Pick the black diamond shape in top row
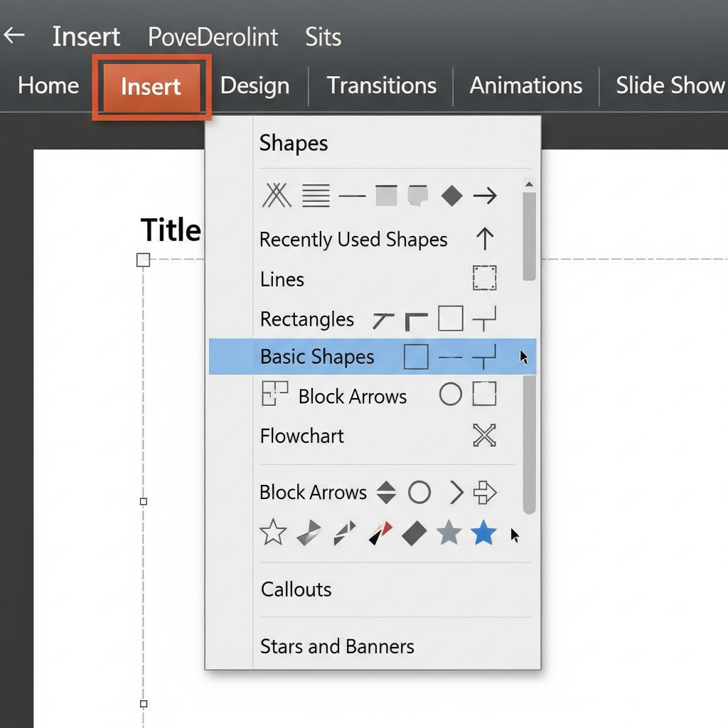 [x=451, y=196]
